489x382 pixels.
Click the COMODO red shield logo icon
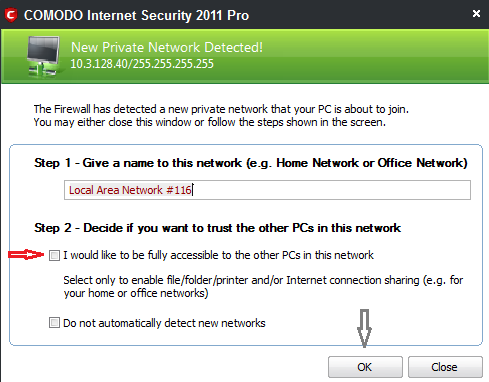pyautogui.click(x=11, y=15)
